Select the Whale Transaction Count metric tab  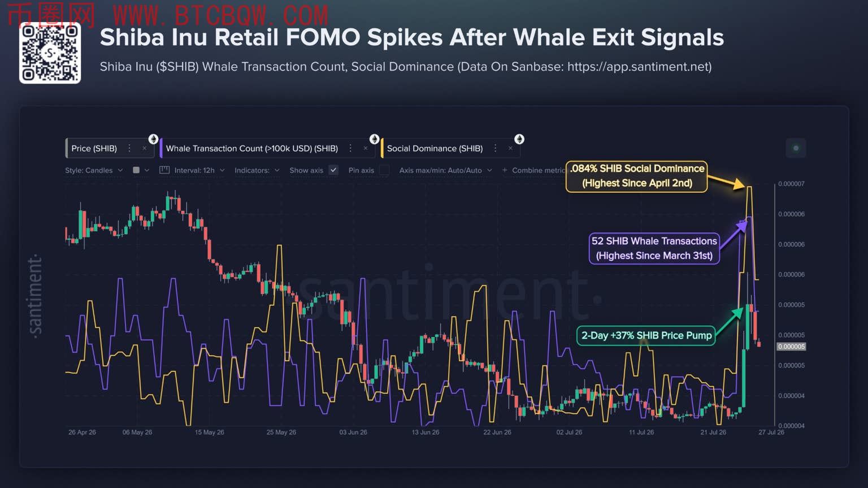click(252, 148)
